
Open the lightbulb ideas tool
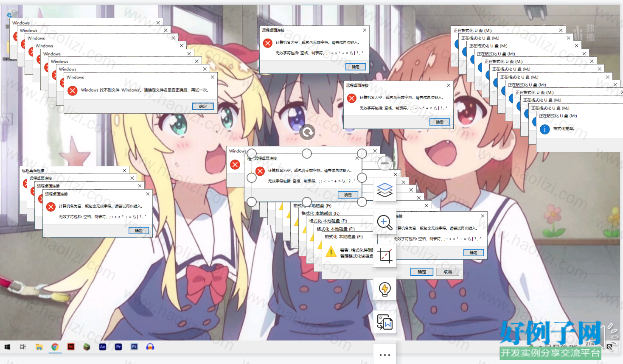(385, 288)
